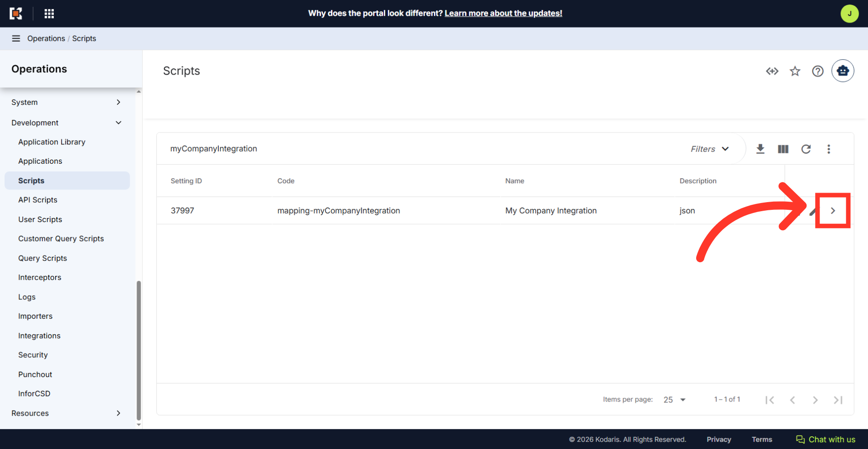Sort by Description column header

698,181
